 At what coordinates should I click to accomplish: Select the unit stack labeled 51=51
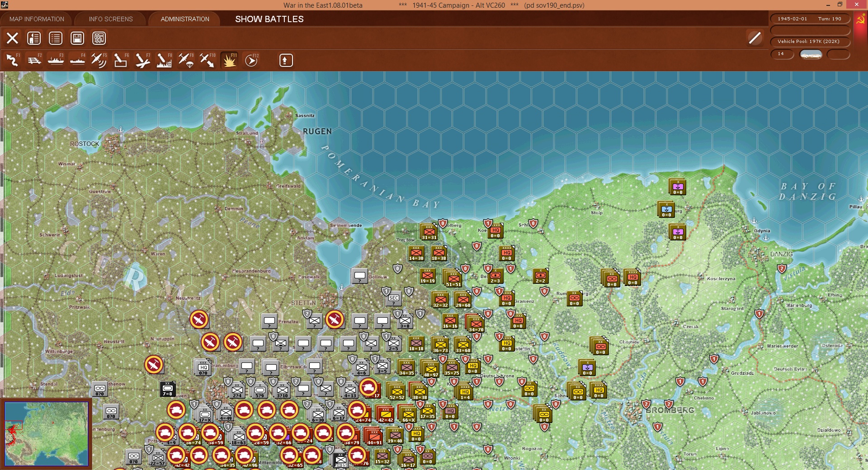(x=452, y=278)
